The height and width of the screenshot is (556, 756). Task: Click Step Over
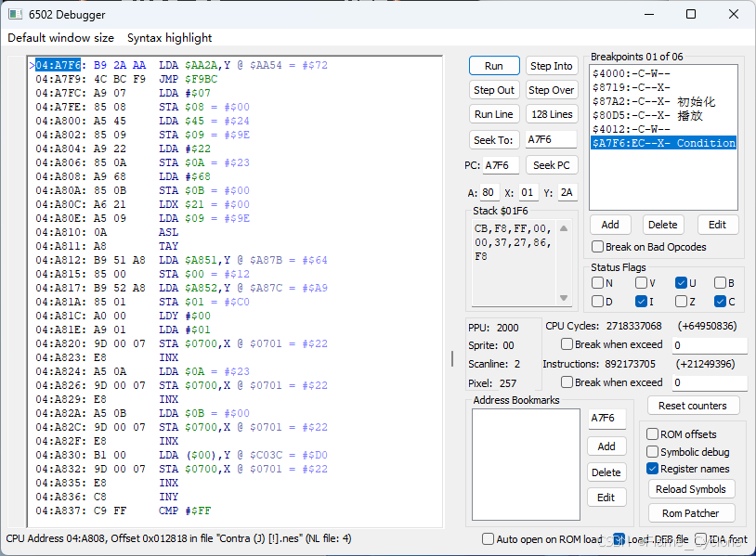pyautogui.click(x=551, y=90)
